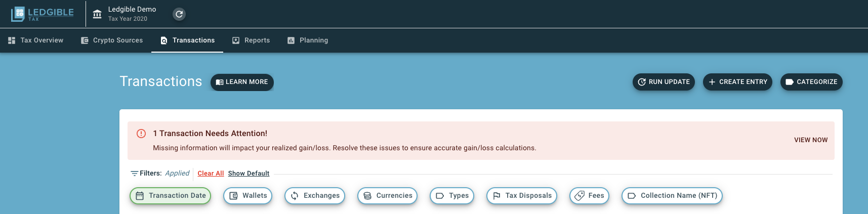Viewport: 868px width, 214px height.
Task: Click the Ledgible Demo account name
Action: pyautogui.click(x=132, y=9)
